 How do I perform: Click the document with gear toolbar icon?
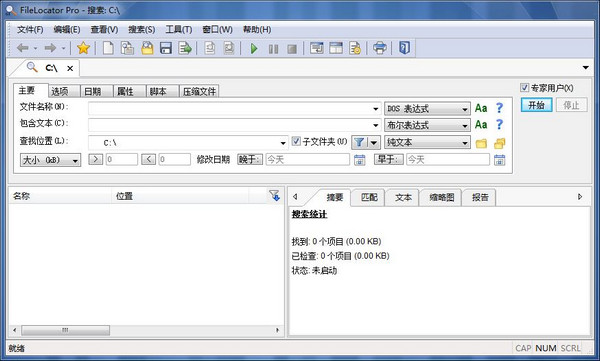pos(355,48)
